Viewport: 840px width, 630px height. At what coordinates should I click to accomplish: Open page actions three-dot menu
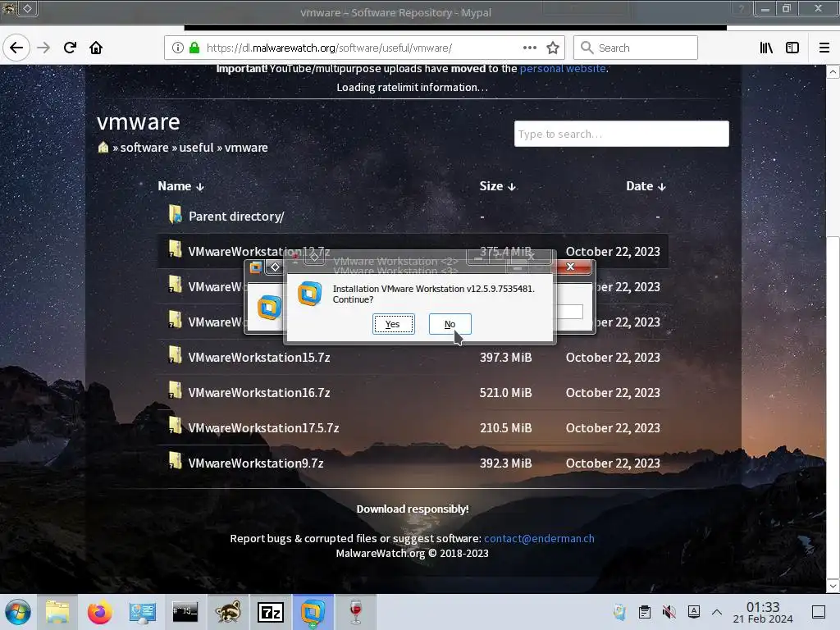tap(530, 48)
